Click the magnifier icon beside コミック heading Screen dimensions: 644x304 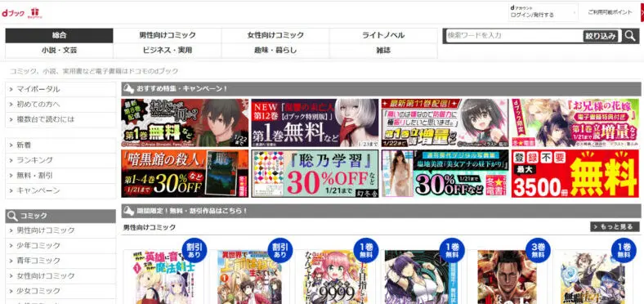tap(12, 216)
